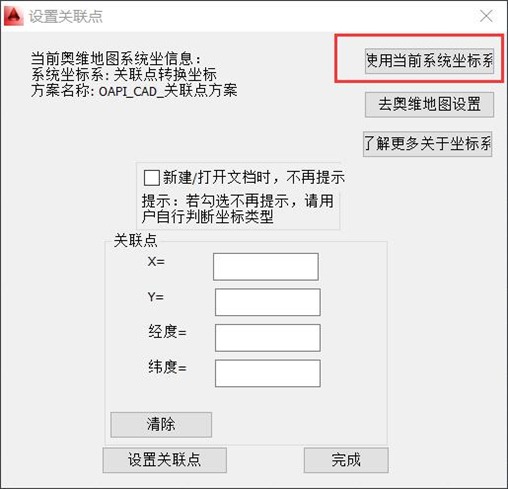The image size is (508, 489).
Task: Click the 方案名称 OAPI_CAD_关联点方案 text
Action: (x=134, y=91)
